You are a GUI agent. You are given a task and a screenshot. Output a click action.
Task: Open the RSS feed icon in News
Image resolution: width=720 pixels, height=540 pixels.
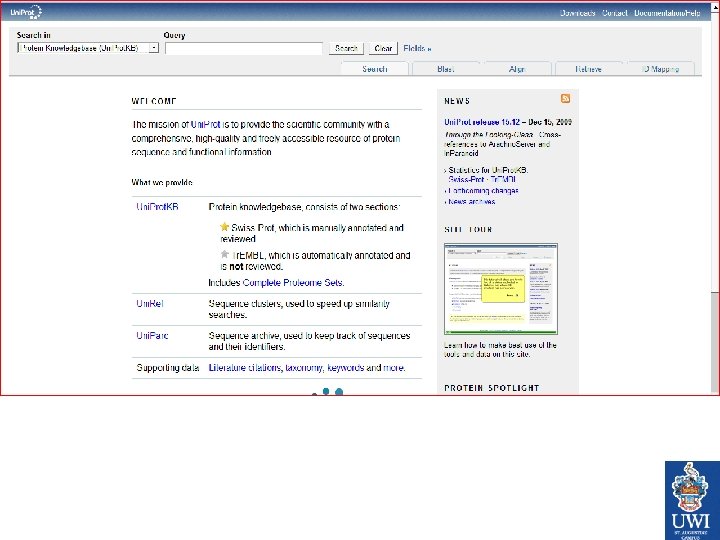(565, 98)
